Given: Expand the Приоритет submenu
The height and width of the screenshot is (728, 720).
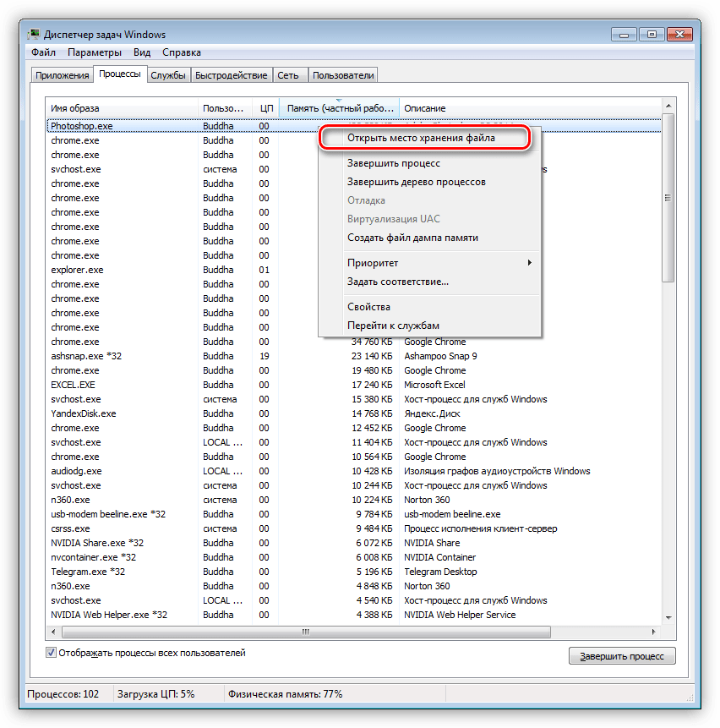Looking at the screenshot, I should [429, 263].
